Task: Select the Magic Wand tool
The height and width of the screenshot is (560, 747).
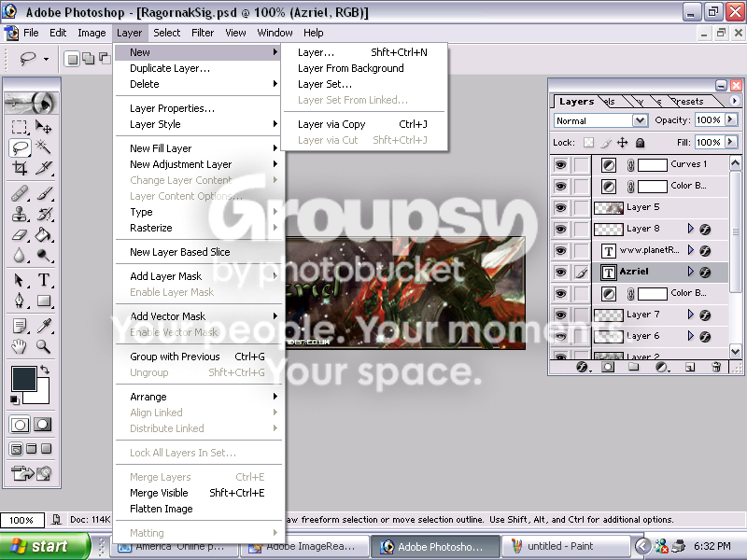Action: click(43, 147)
